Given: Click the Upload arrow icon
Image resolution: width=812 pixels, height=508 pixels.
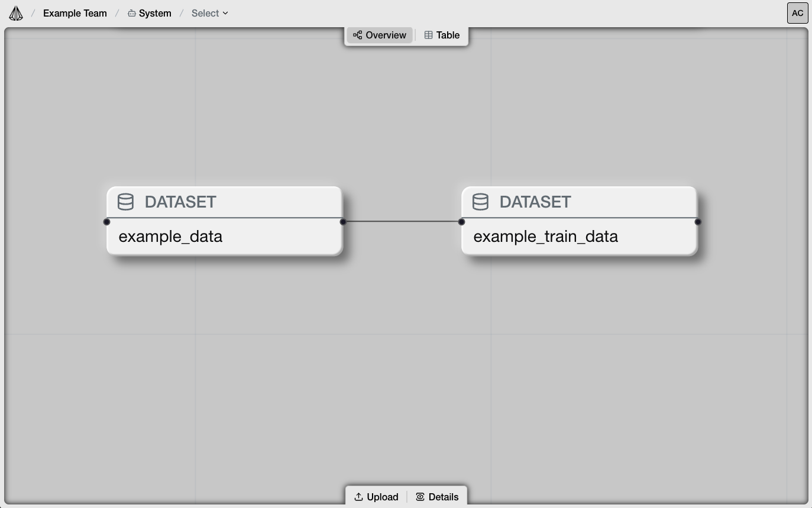Looking at the screenshot, I should [358, 497].
